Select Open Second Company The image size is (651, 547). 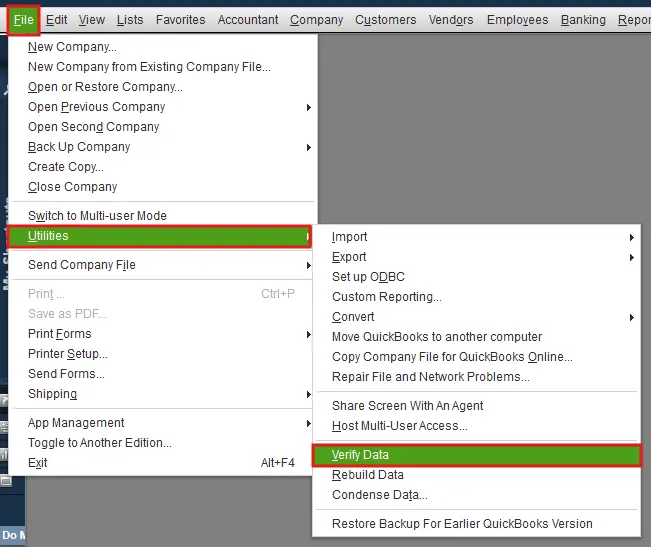(x=163, y=127)
